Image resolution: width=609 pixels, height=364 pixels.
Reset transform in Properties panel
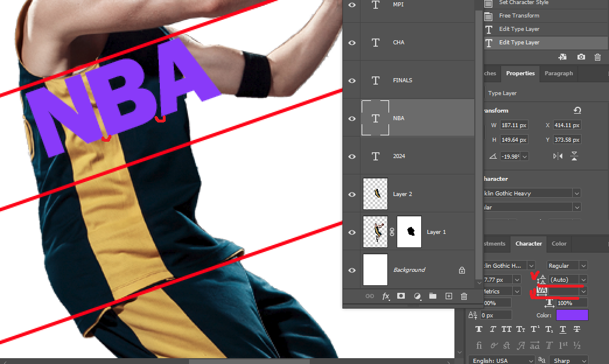tap(577, 110)
